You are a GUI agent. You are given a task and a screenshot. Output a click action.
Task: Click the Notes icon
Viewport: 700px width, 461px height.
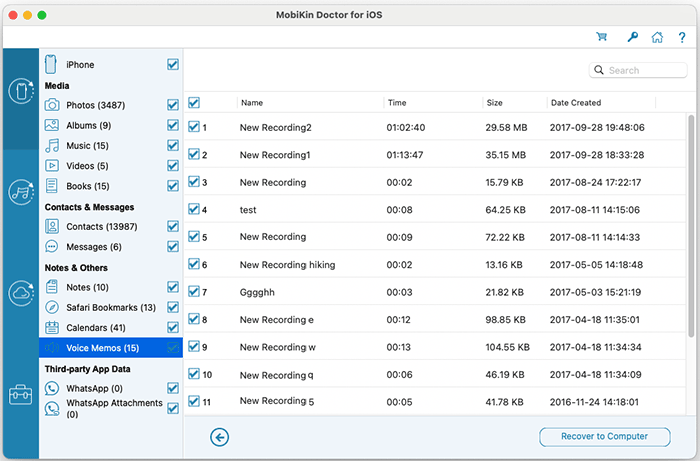(52, 287)
